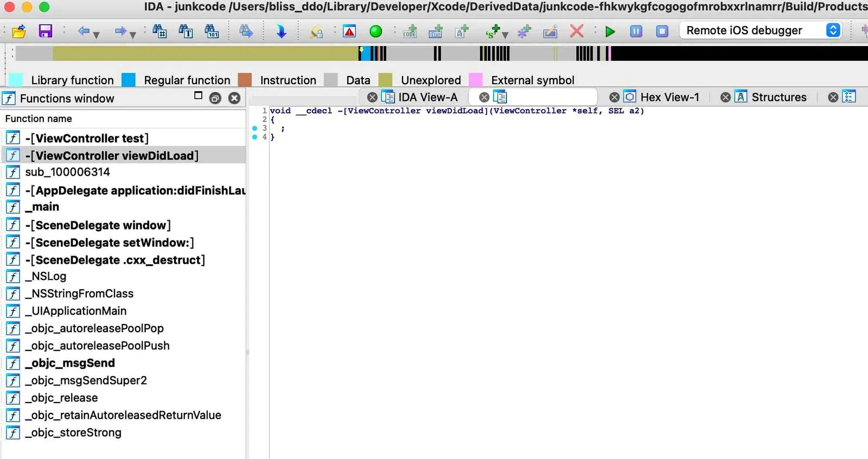Viewport: 868px width, 459px height.
Task: Switch to the Structures tab
Action: coord(779,97)
